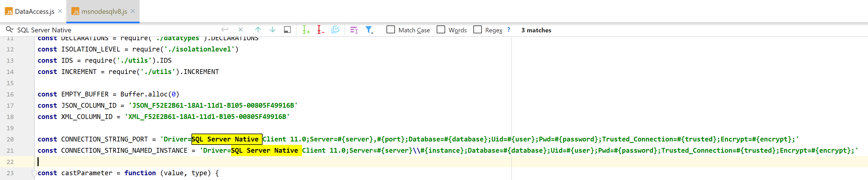The width and height of the screenshot is (868, 180).
Task: Click the castParameter name on line 23
Action: click(x=87, y=173)
